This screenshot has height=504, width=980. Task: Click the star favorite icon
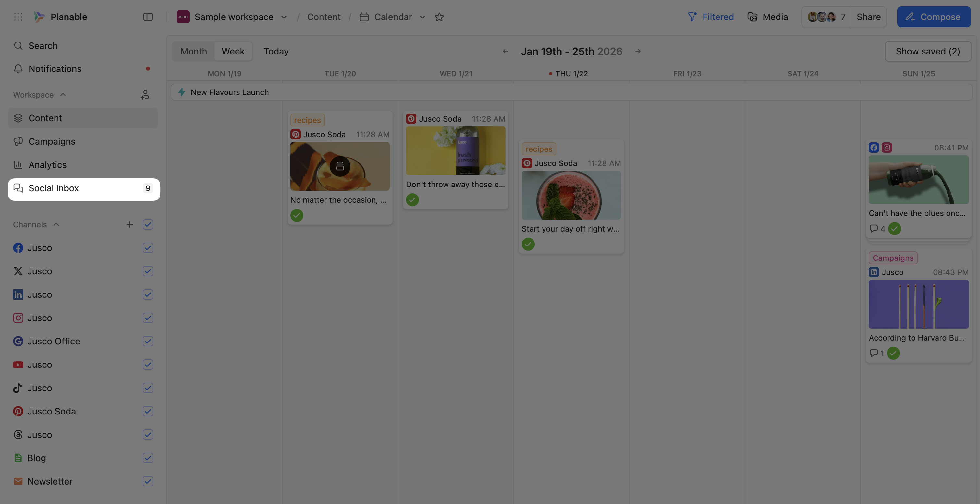click(439, 17)
